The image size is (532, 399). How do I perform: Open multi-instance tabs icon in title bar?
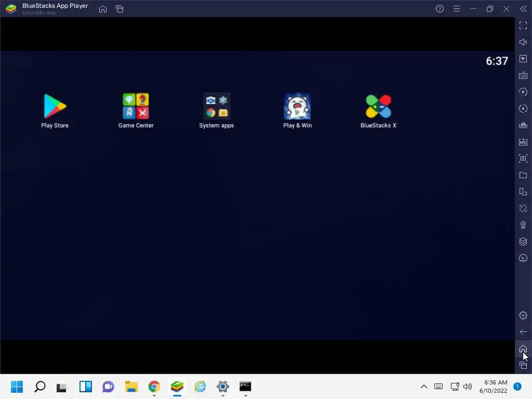pyautogui.click(x=119, y=9)
